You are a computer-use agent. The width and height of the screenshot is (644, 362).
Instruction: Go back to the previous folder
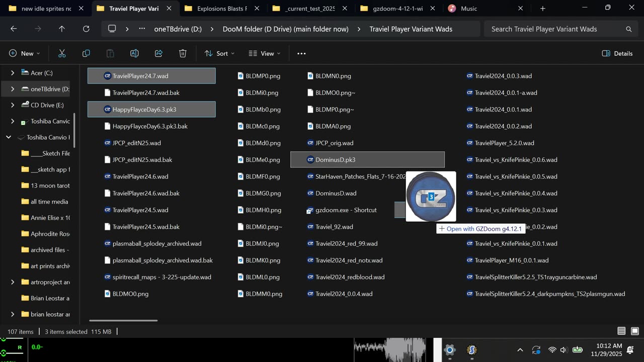14,29
